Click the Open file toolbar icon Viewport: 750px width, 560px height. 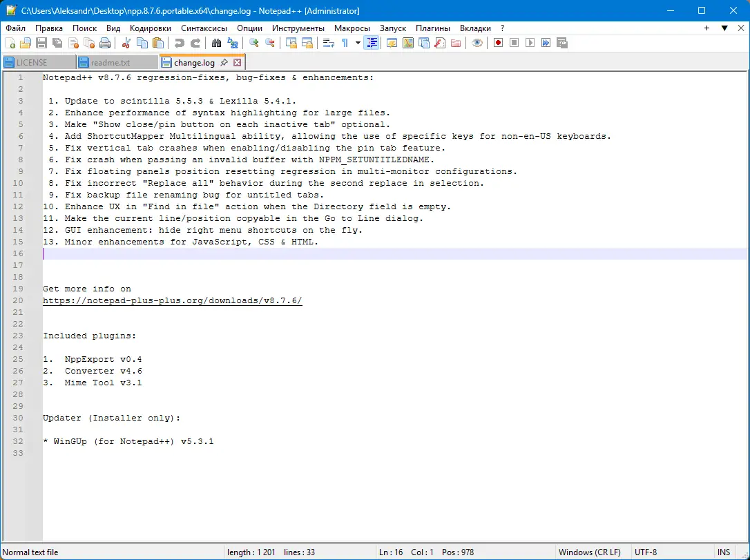pos(26,43)
